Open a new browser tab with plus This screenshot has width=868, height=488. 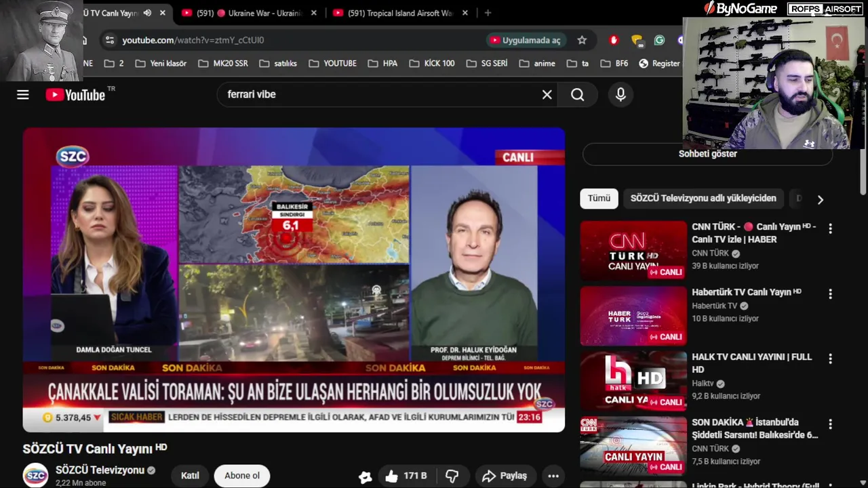[x=488, y=13]
